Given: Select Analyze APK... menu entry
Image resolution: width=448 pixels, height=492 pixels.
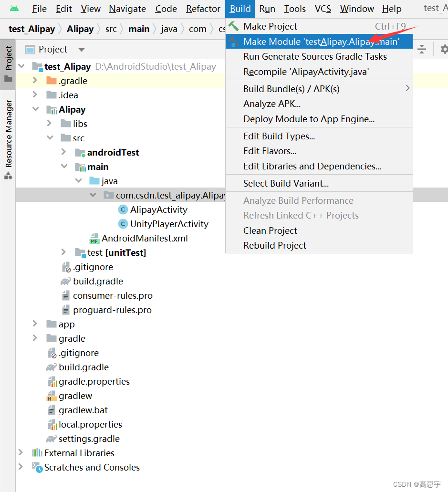Looking at the screenshot, I should pos(319,104).
